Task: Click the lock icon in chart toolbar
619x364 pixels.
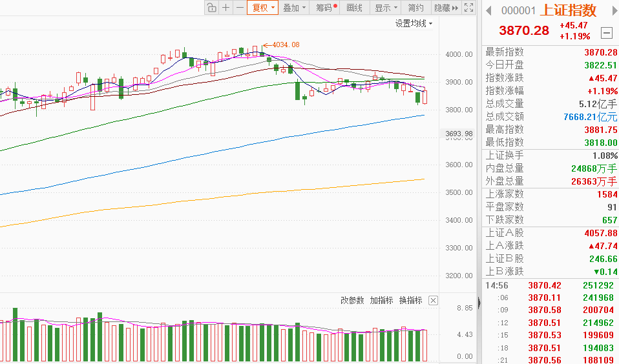Action: [211, 8]
